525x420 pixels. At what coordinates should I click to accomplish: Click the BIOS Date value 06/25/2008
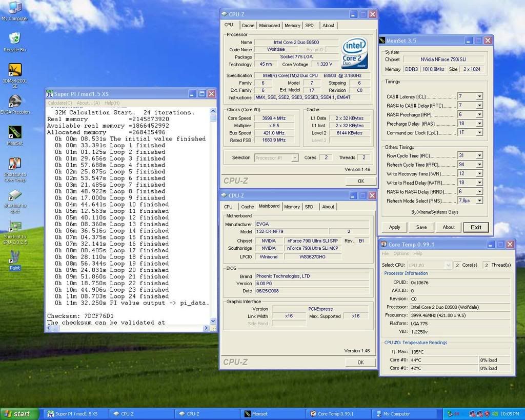(x=312, y=291)
